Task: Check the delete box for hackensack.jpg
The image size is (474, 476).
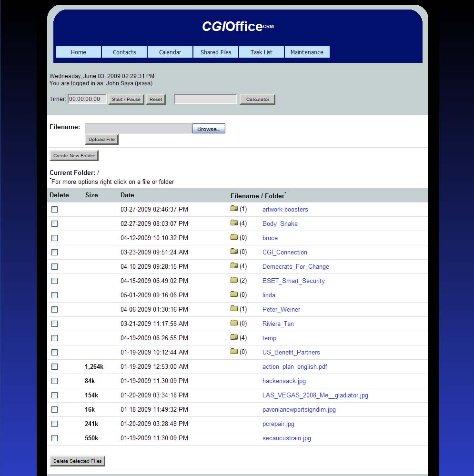Action: (55, 381)
